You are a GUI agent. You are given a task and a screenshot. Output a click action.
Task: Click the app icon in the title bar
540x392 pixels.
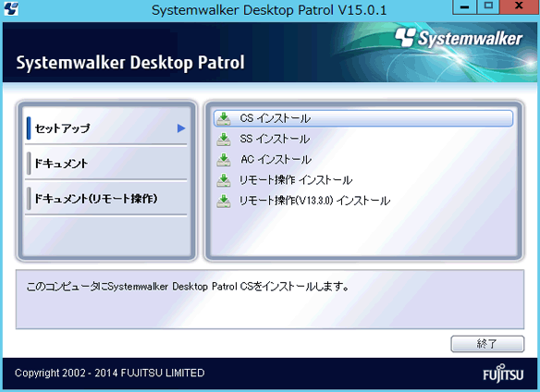tap(11, 8)
